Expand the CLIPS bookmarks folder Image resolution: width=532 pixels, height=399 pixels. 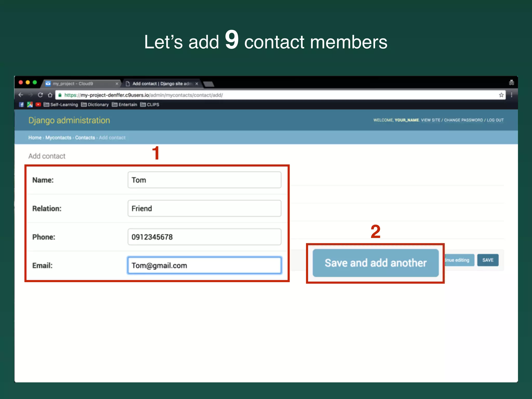tap(150, 104)
